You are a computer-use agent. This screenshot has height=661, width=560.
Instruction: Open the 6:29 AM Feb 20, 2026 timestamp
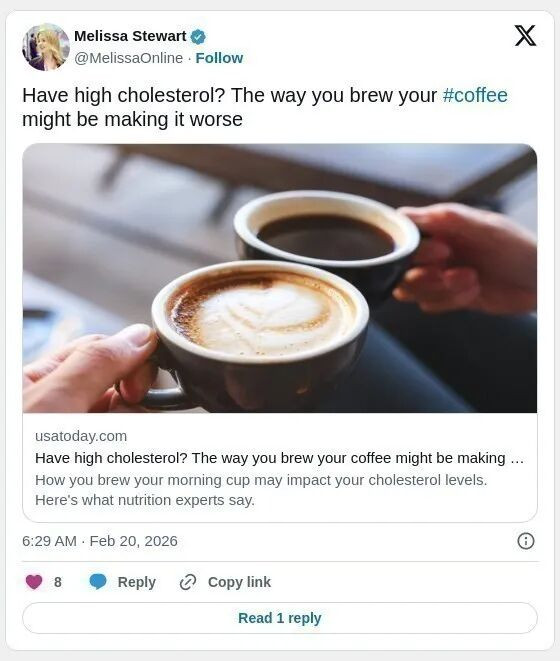(x=100, y=541)
